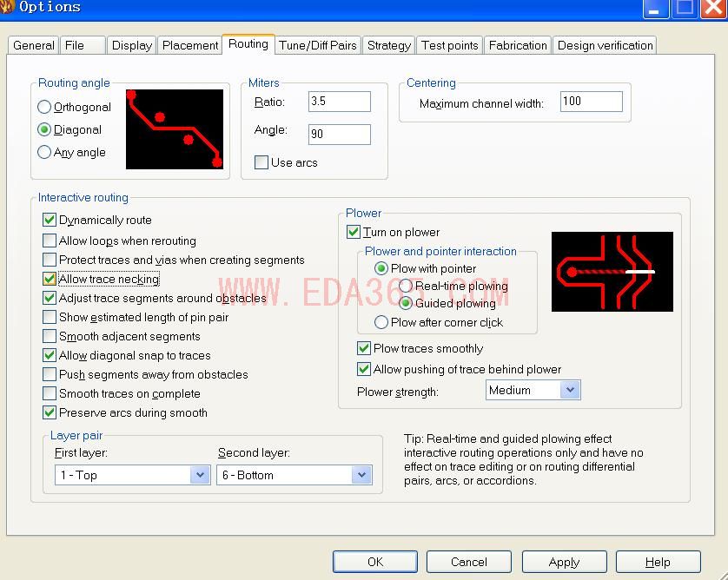
Task: Click the Maximum channel width field
Action: pos(591,101)
